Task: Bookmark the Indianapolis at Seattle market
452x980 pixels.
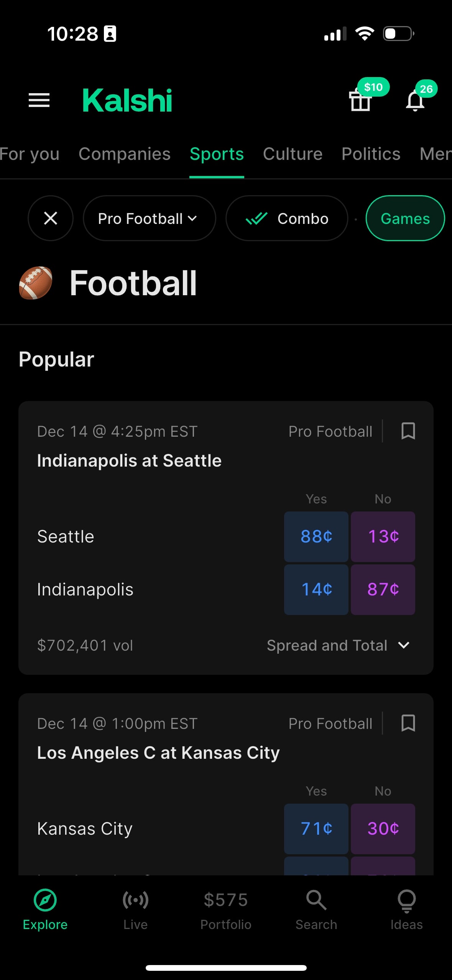Action: coord(408,431)
